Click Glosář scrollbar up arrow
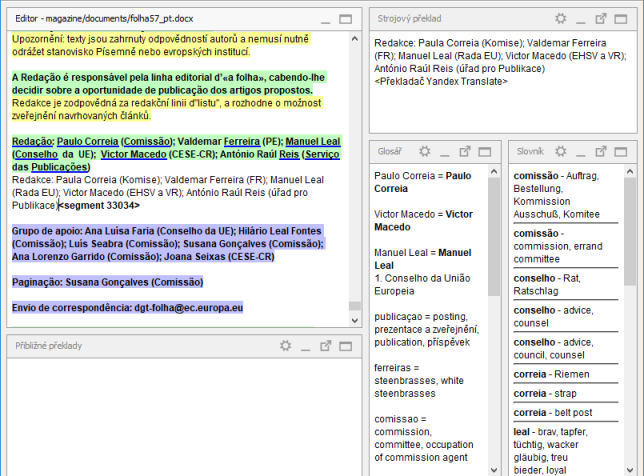This screenshot has height=476, width=644. 494,172
